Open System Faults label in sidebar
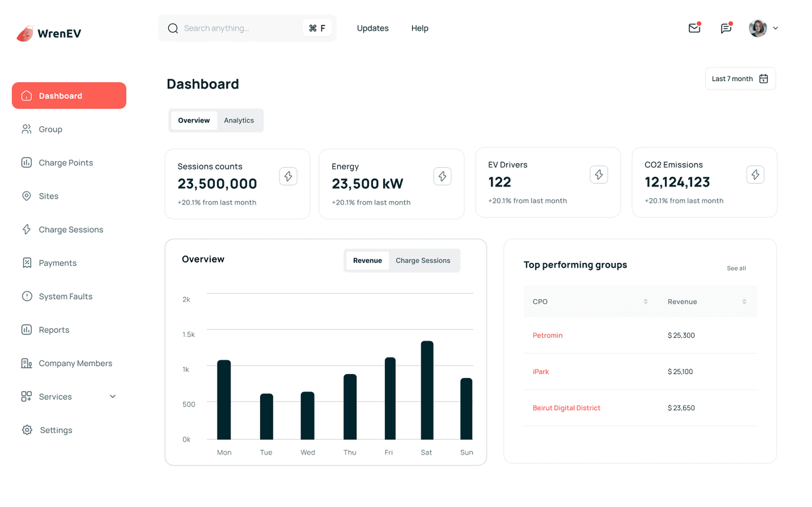This screenshot has height=507, width=812. click(66, 296)
